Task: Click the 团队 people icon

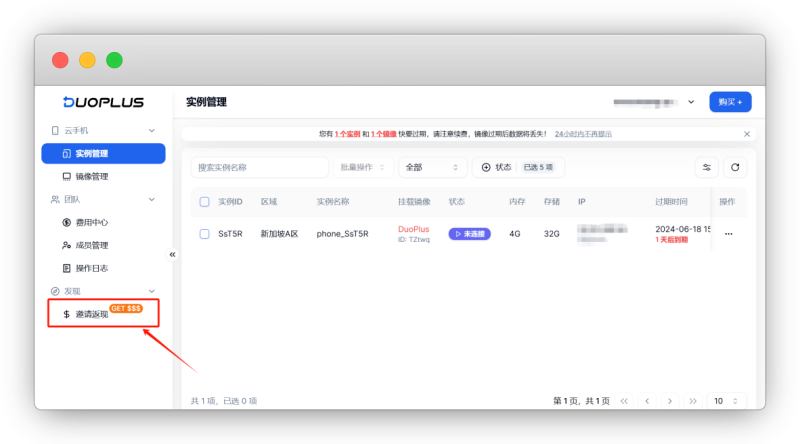Action: [x=55, y=200]
